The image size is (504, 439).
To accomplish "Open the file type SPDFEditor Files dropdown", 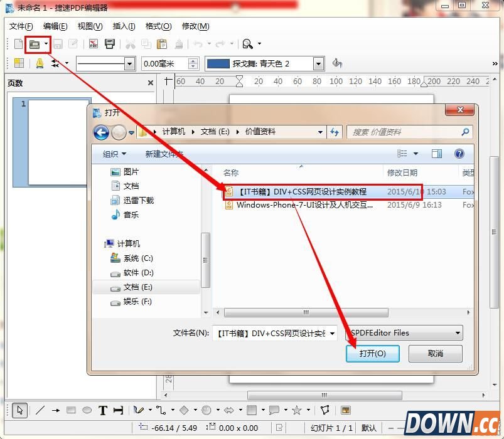I will tap(458, 333).
